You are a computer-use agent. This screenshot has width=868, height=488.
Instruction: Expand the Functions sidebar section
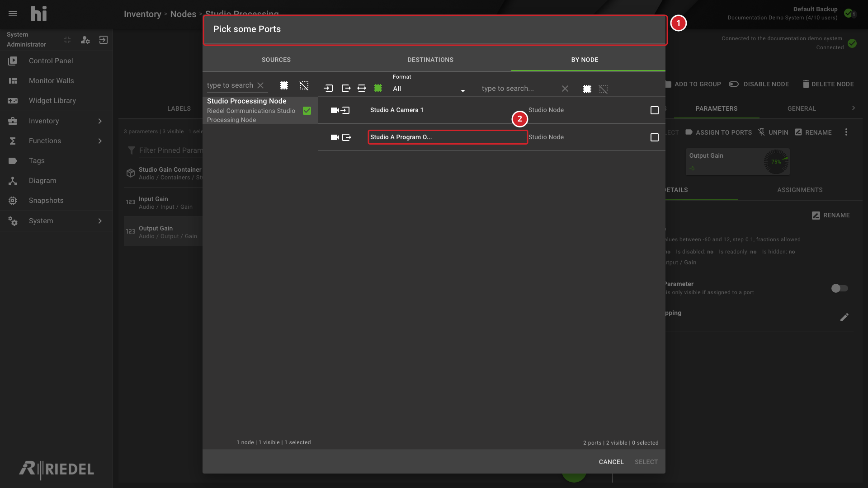56,141
